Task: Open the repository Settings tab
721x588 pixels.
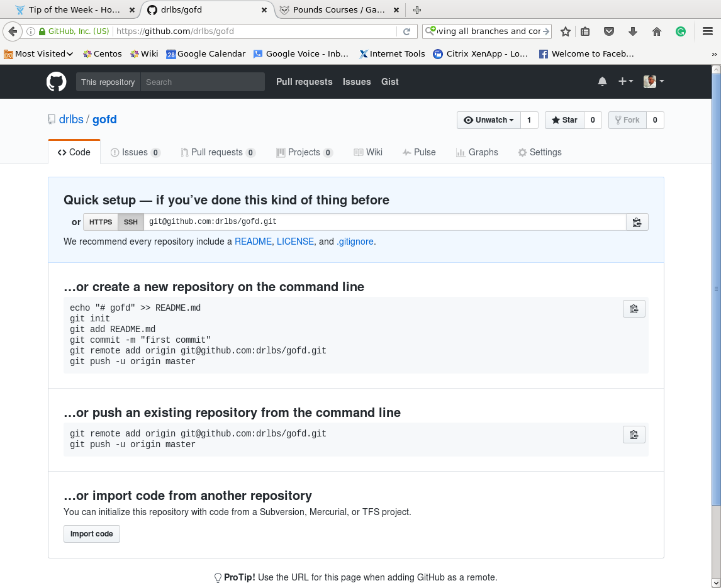Action: (540, 152)
